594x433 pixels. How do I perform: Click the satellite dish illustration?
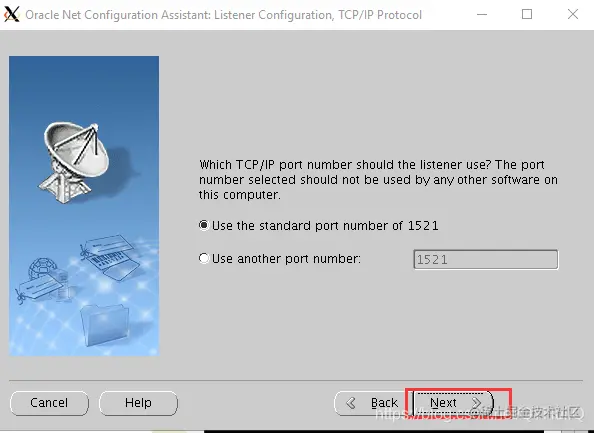pos(74,162)
